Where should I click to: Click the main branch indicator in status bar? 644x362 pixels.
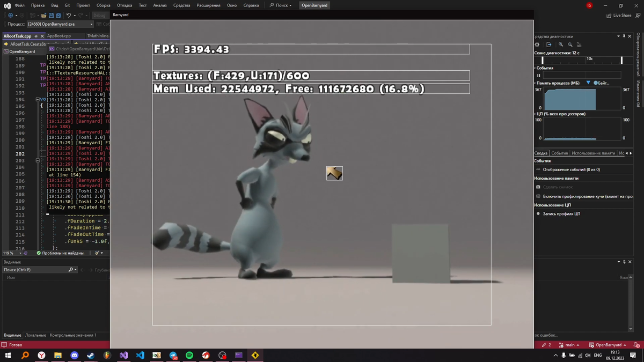[x=569, y=345]
